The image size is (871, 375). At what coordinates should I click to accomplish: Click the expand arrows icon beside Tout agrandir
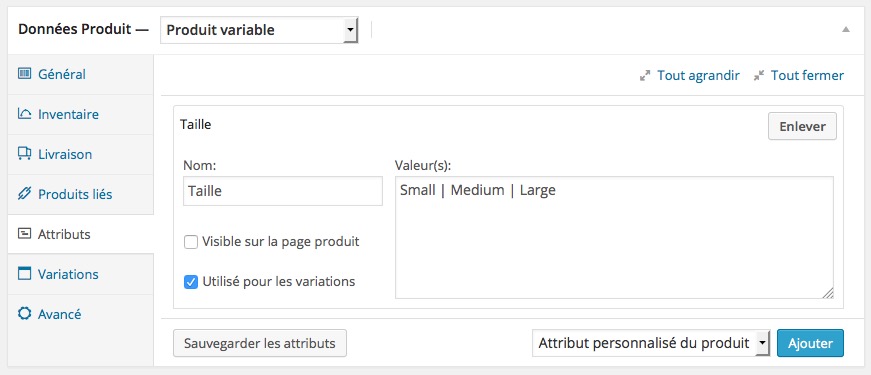(645, 76)
